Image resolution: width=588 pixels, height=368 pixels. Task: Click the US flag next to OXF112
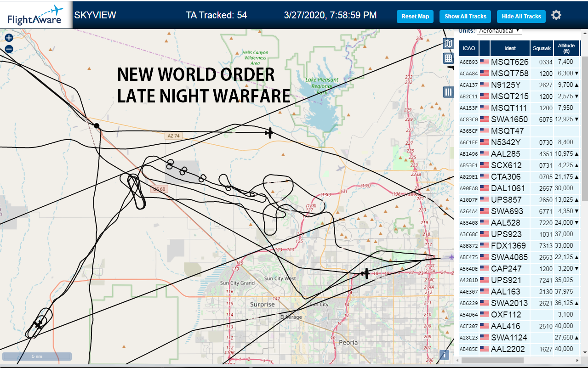coord(485,314)
